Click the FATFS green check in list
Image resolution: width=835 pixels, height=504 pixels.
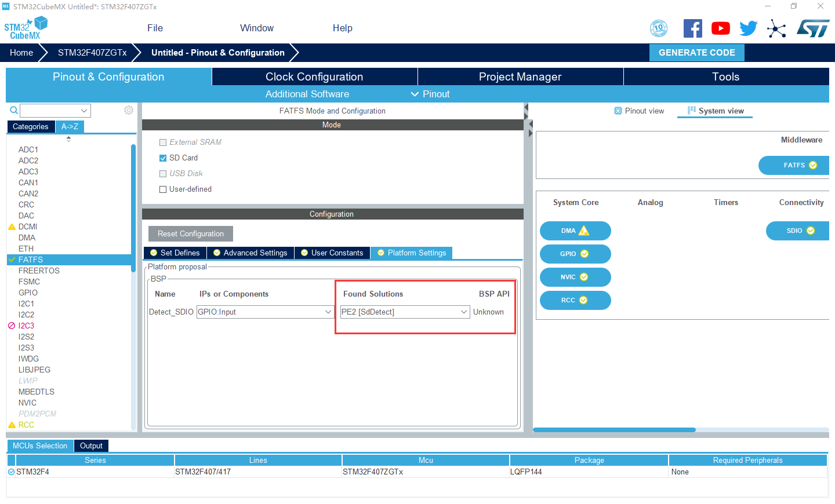[x=12, y=260]
